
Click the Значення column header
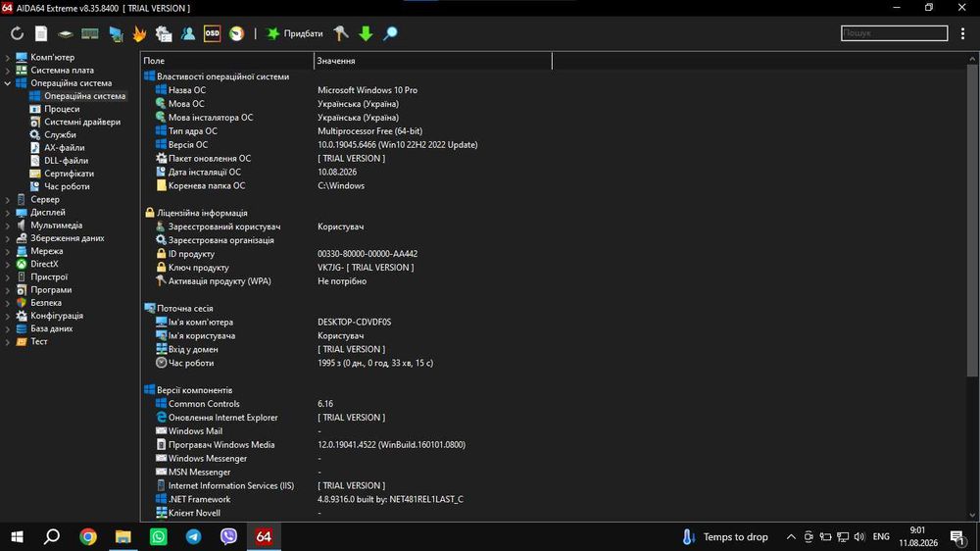coord(432,61)
